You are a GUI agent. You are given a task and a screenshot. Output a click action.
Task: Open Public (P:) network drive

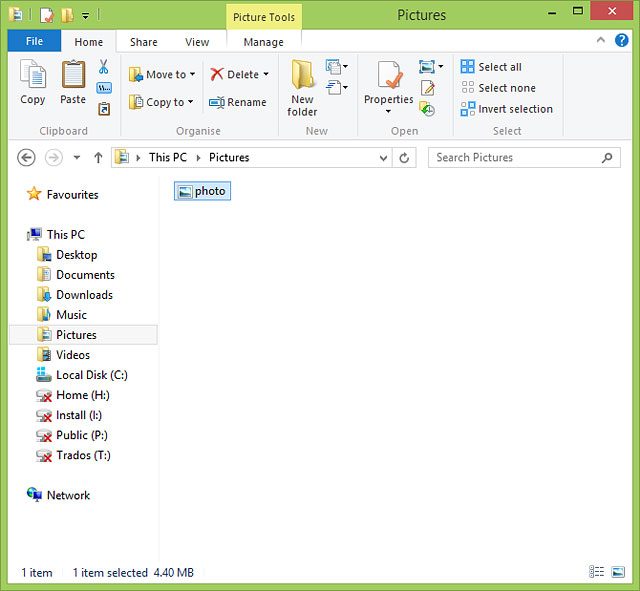[x=72, y=435]
